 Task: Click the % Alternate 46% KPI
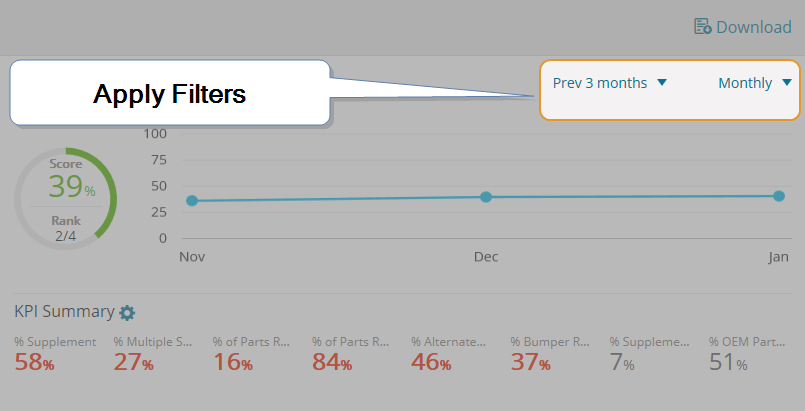(x=450, y=354)
